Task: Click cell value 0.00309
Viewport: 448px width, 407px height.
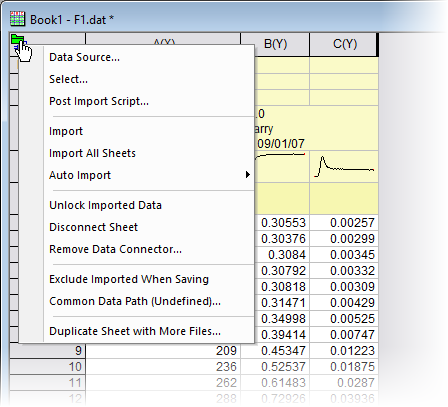Action: pyautogui.click(x=352, y=287)
